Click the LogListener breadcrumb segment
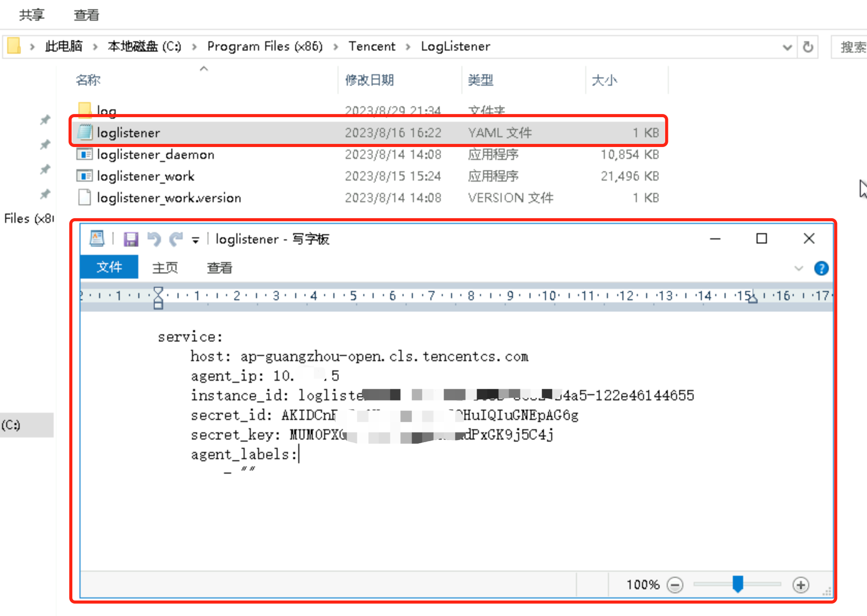 pyautogui.click(x=456, y=46)
